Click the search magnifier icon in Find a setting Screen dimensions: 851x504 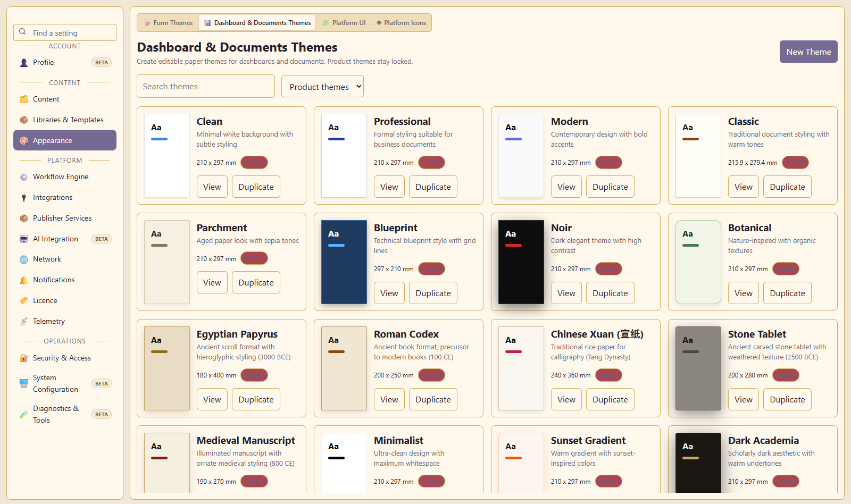tap(22, 32)
